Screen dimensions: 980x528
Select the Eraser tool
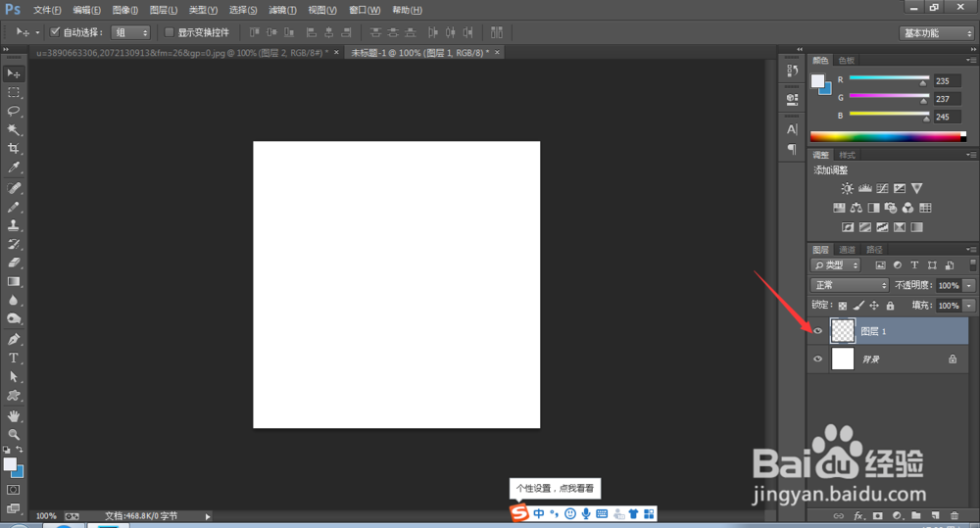tap(13, 264)
